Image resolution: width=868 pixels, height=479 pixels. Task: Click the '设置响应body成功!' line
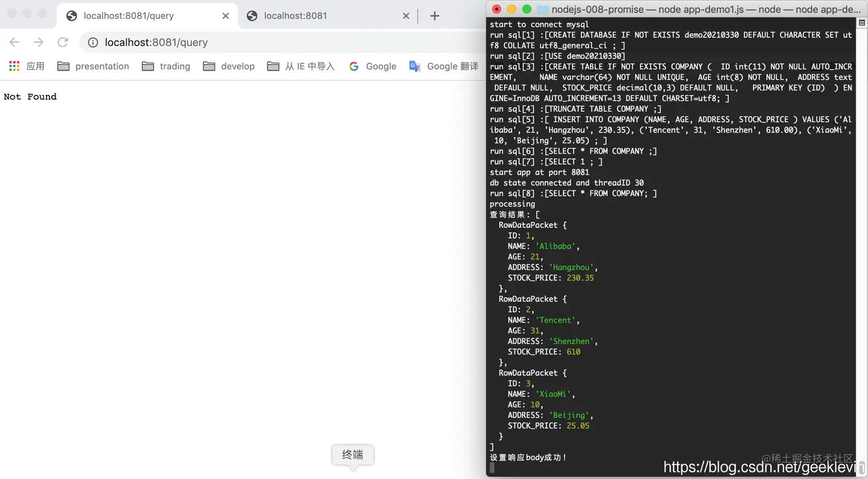(x=529, y=457)
